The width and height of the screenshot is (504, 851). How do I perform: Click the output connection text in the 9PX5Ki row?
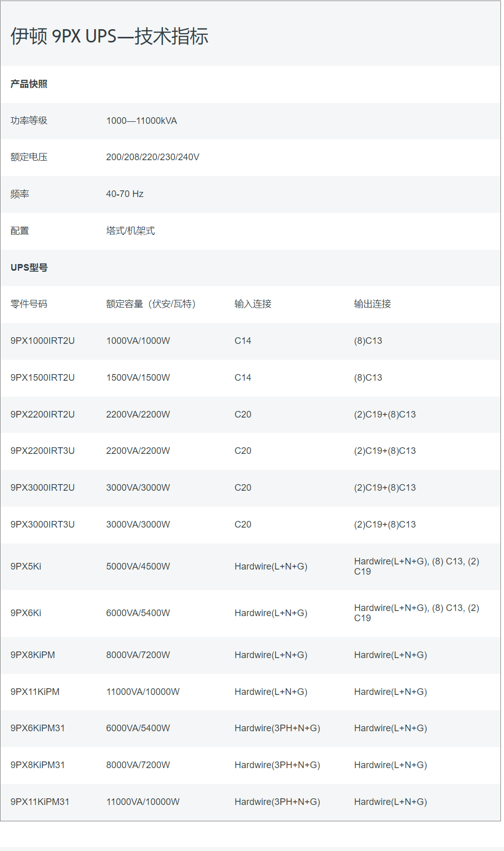(417, 566)
